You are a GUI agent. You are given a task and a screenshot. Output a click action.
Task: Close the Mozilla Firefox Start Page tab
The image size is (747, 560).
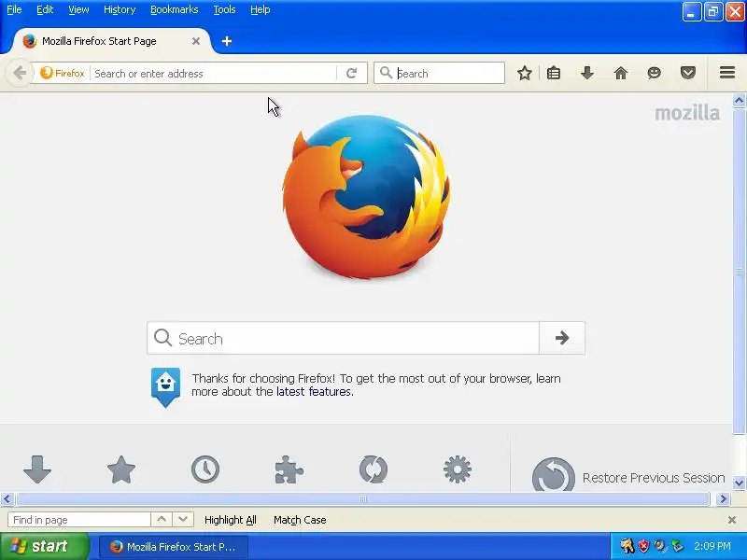click(x=196, y=41)
